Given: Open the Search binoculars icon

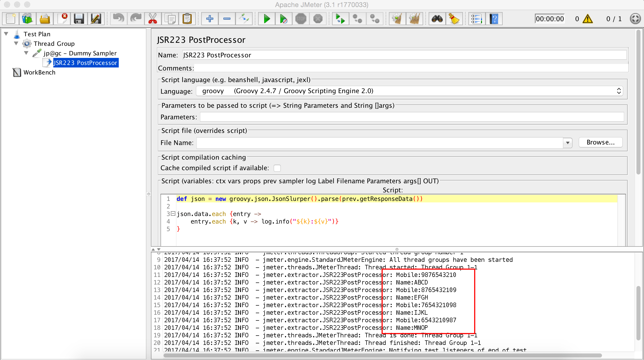Looking at the screenshot, I should [x=437, y=19].
